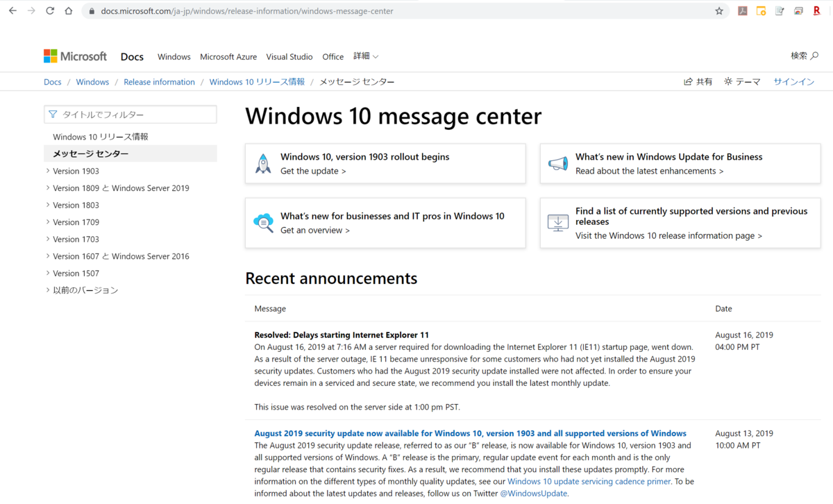The height and width of the screenshot is (504, 833).
Task: Click Visit the Windows 10 release information page
Action: tap(668, 235)
